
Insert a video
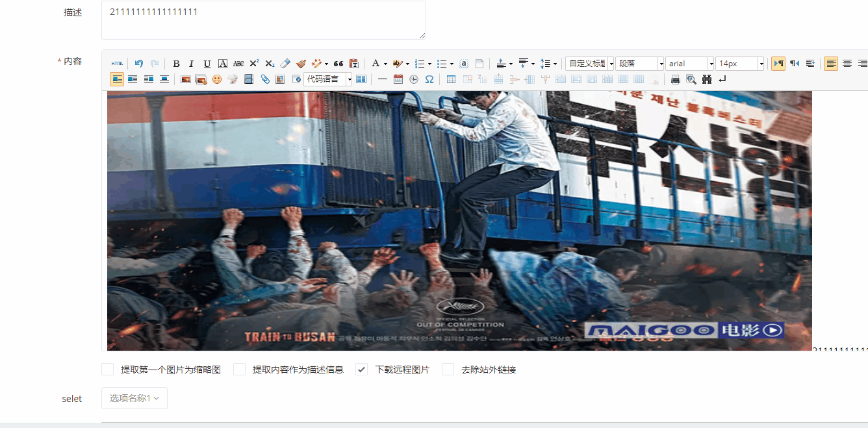pos(248,79)
